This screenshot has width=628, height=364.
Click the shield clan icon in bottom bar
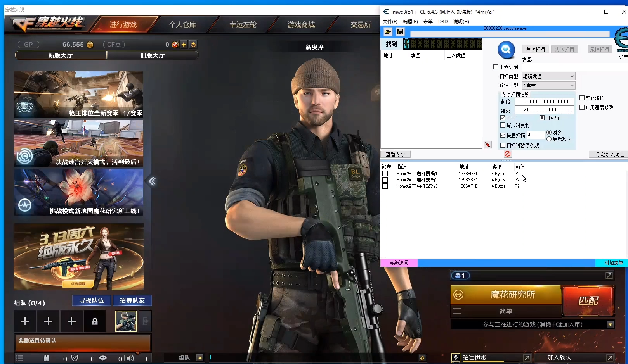[x=75, y=358]
